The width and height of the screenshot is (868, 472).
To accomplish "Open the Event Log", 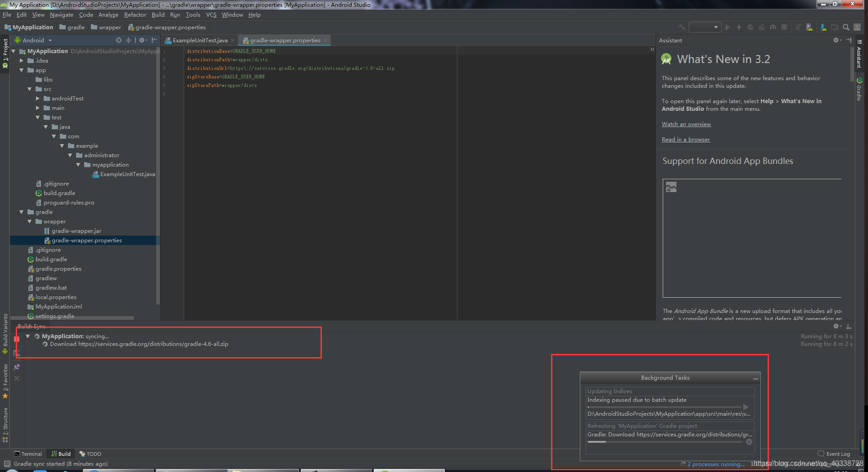I will tap(834, 454).
